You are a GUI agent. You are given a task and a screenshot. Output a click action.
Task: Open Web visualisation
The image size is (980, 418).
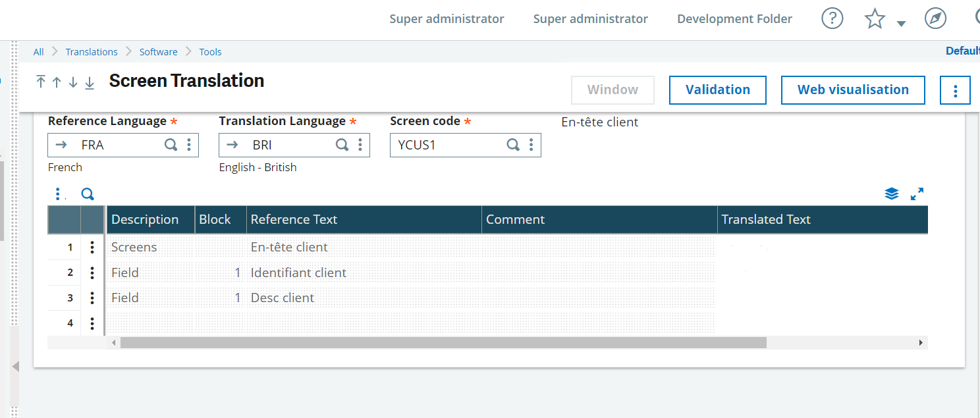click(x=853, y=90)
